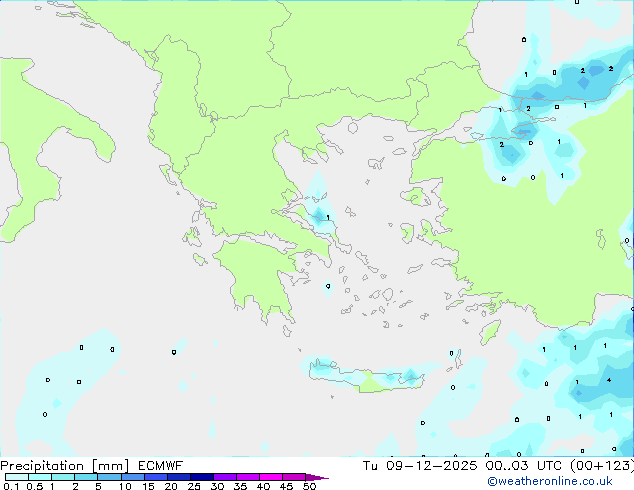Click the 'ECMWF' model label
This screenshot has height=490, width=634.
coord(161,466)
